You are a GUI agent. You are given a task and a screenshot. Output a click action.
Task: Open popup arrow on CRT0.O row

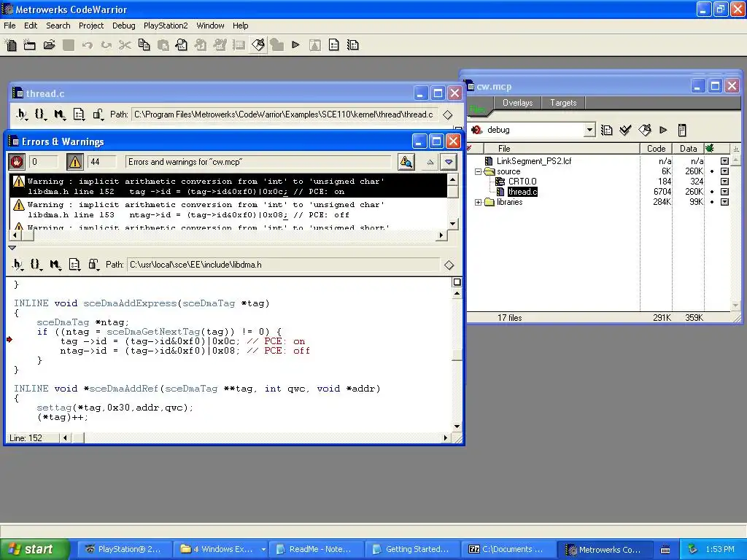(724, 182)
